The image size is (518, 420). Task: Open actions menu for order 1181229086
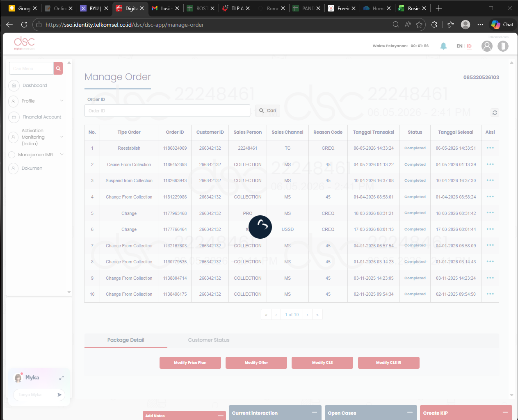coord(490,197)
